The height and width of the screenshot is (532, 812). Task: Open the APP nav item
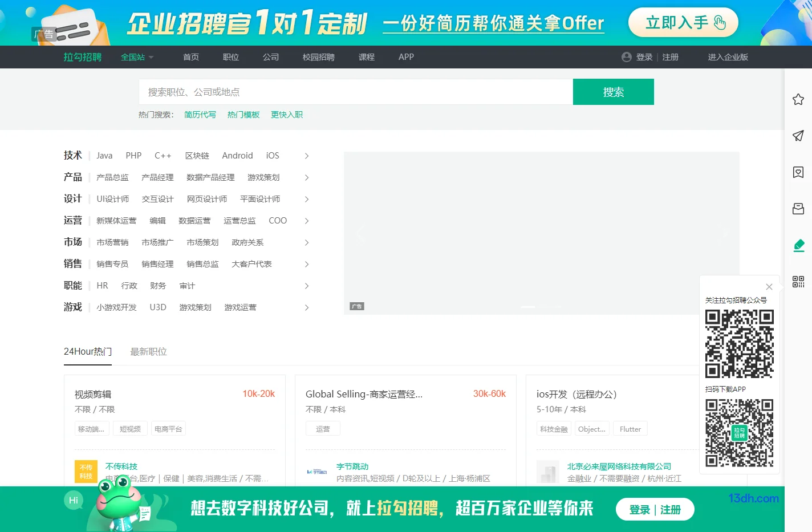coord(406,57)
